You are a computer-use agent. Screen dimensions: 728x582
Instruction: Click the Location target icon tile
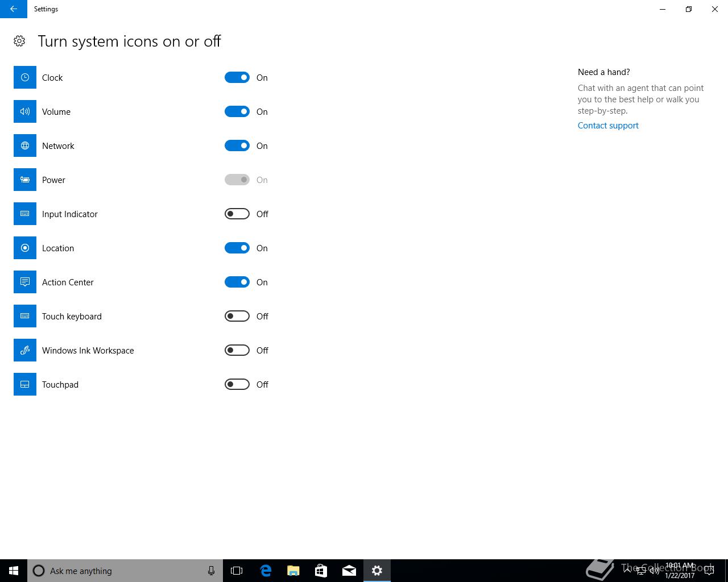coord(25,248)
